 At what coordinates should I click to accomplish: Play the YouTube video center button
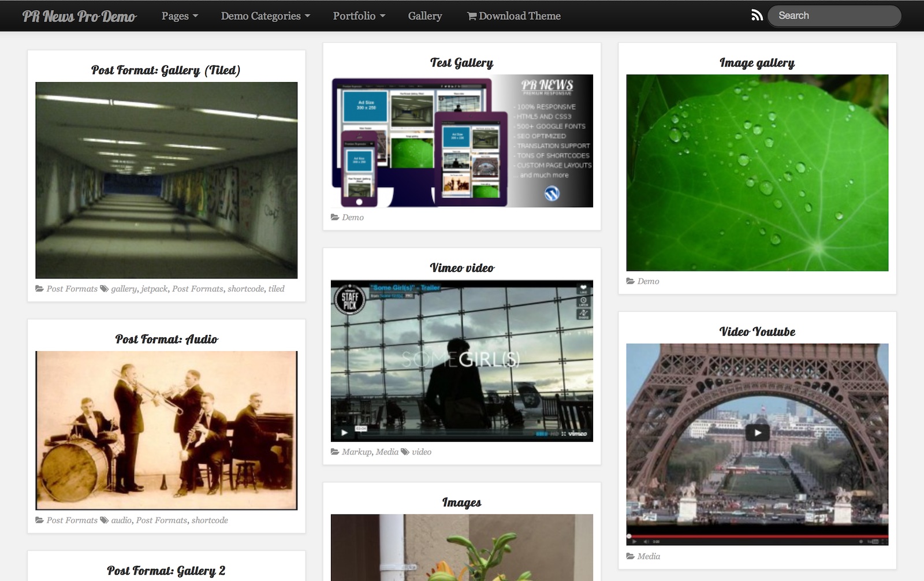[x=757, y=432]
